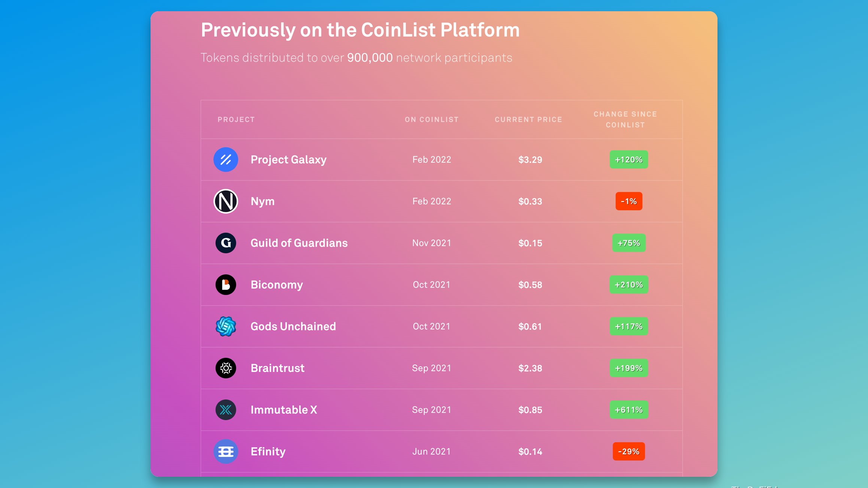Screen dimensions: 868x488
Task: Click the red -1% change badge
Action: tap(629, 201)
